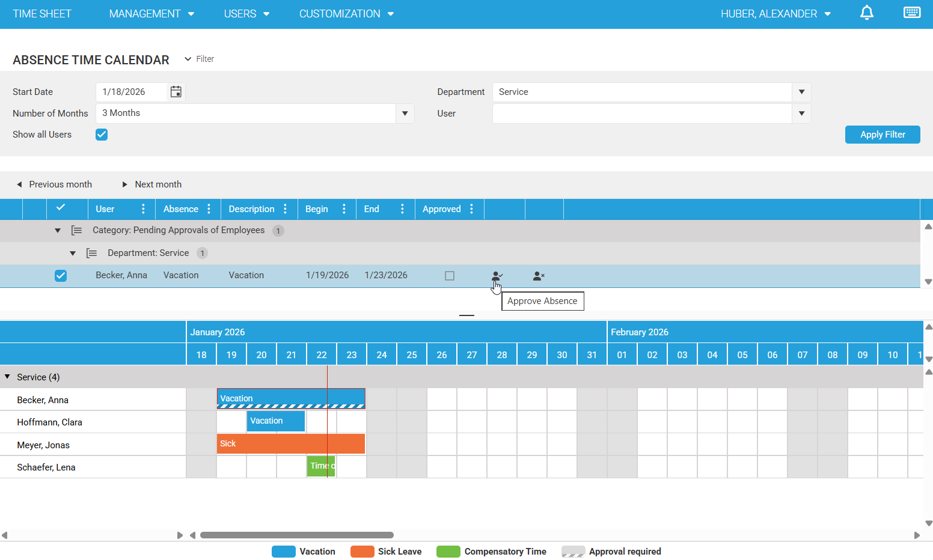933x560 pixels.
Task: Go to Next month
Action: click(x=151, y=184)
